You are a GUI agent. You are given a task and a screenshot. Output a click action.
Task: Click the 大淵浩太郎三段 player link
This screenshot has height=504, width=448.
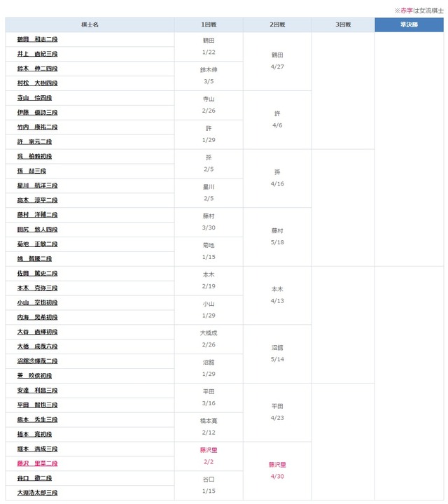pyautogui.click(x=37, y=493)
